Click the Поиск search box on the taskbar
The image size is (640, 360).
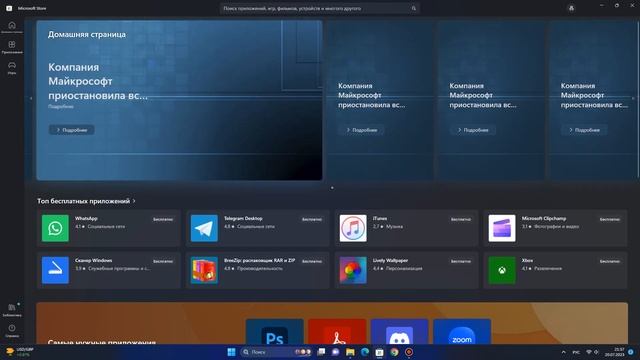click(276, 352)
